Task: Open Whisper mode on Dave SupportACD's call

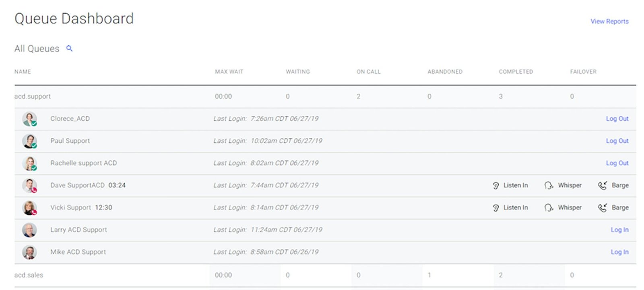Action: (548, 185)
